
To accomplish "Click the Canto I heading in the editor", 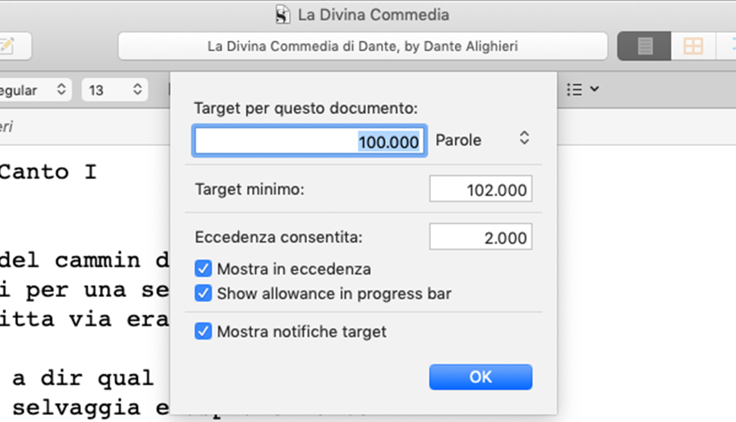I will click(x=48, y=172).
